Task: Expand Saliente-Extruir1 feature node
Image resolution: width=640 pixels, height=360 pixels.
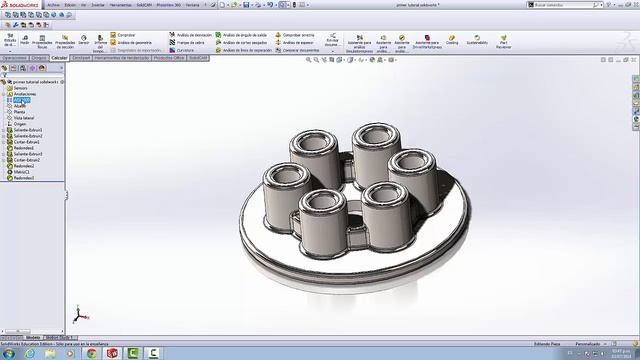Action: click(x=4, y=130)
